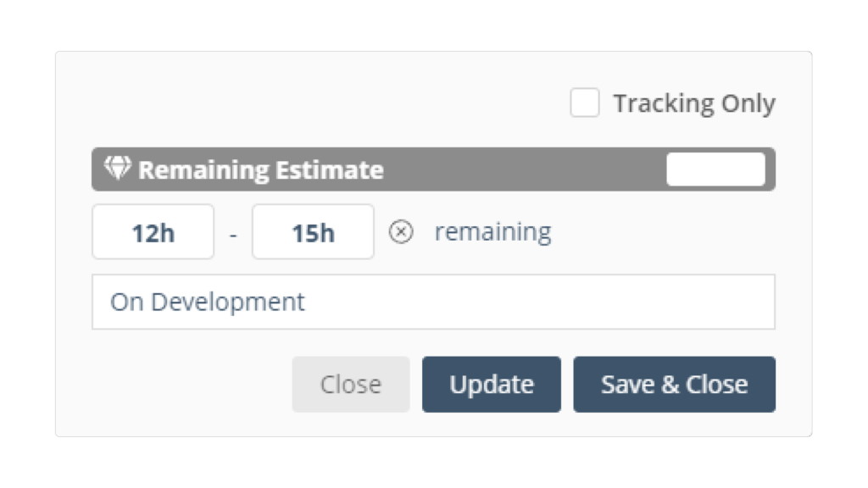This screenshot has height=488, width=868.
Task: Select the text "On Development" in the field
Action: point(207,302)
